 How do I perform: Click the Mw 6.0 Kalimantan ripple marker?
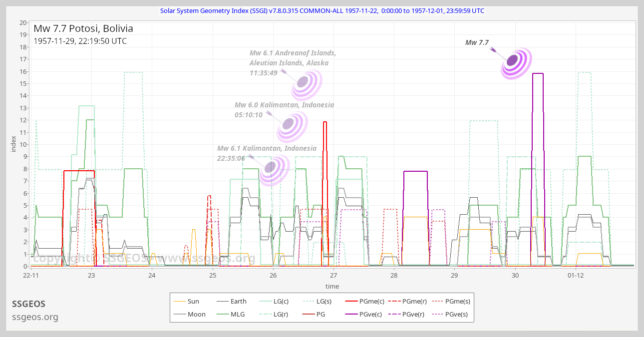(x=292, y=127)
